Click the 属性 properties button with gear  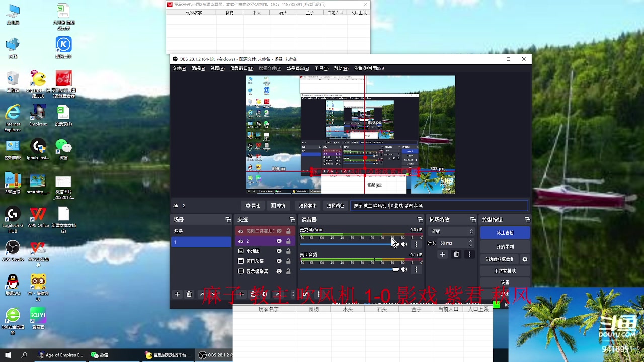point(253,206)
